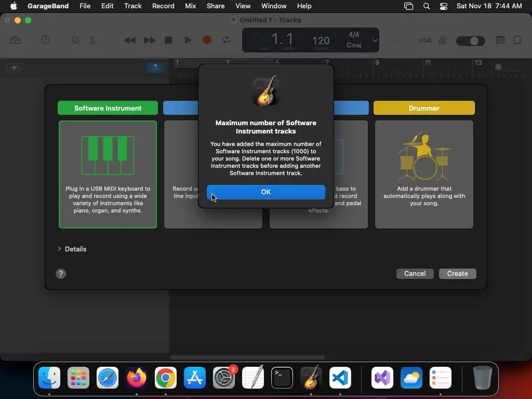Launch Firefox from the Dock
This screenshot has width=532, height=399.
[x=137, y=378]
